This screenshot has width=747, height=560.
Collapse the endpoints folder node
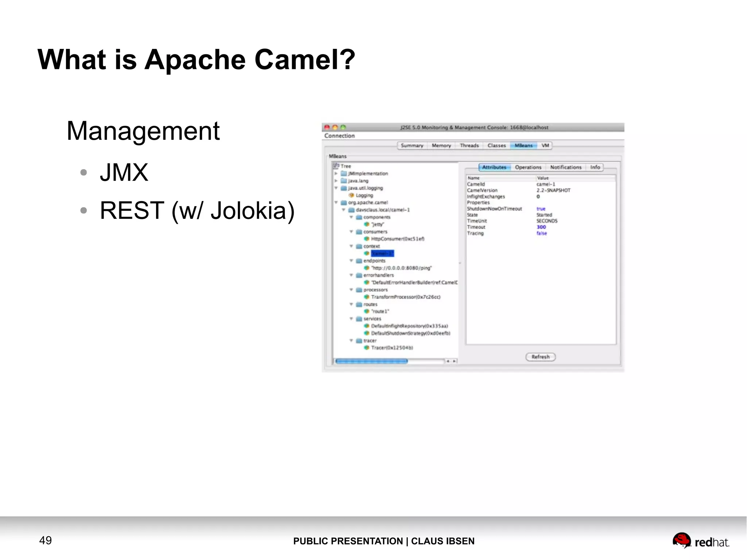tap(351, 260)
